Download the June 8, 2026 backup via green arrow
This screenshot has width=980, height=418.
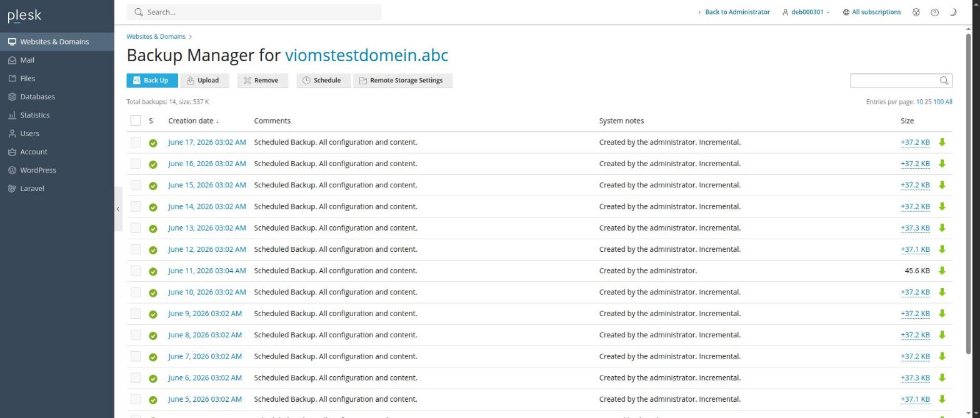pos(942,335)
